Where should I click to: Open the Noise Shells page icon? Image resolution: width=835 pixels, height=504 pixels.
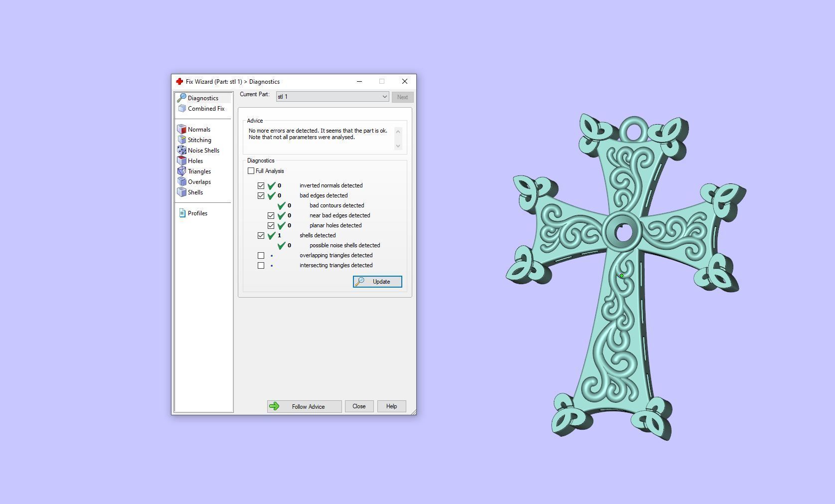[x=182, y=150]
